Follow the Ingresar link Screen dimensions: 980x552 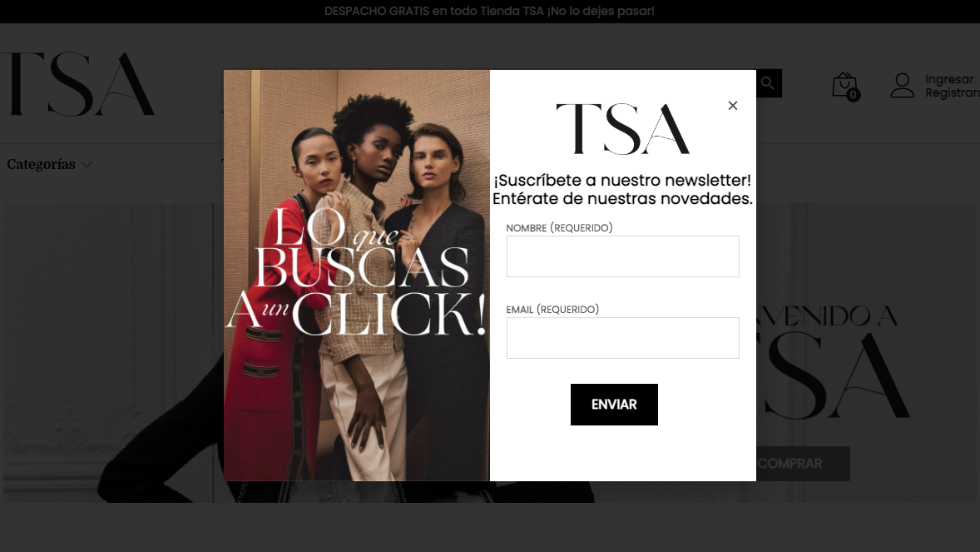[x=948, y=79]
